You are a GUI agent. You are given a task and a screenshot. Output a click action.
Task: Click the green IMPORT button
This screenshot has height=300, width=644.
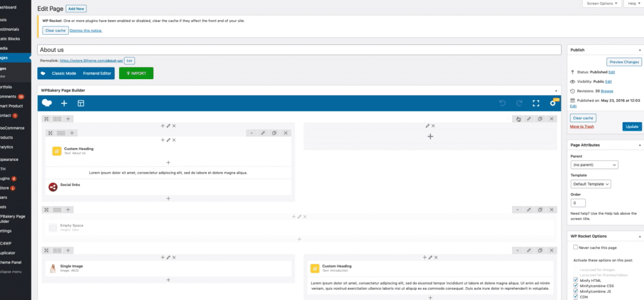point(136,73)
